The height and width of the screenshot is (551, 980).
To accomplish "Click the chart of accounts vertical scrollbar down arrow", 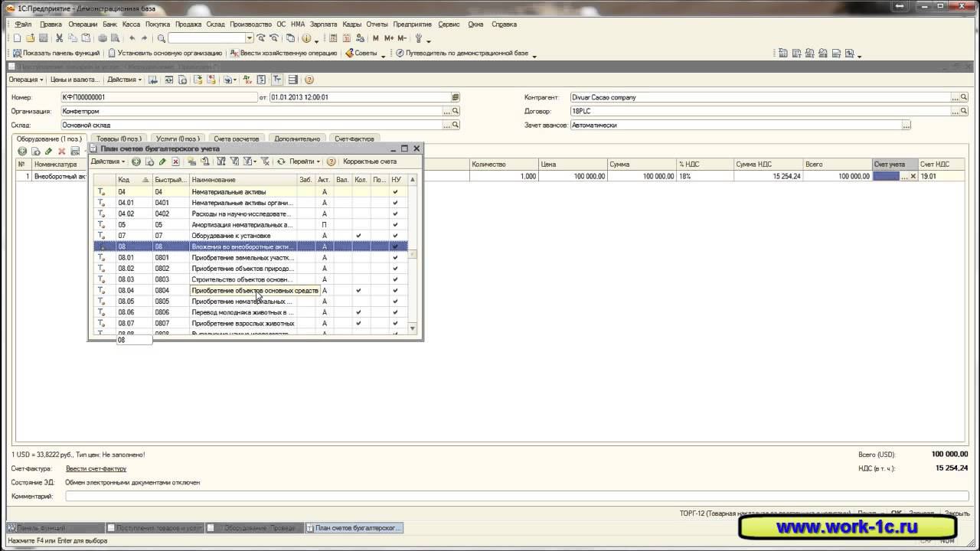I will pyautogui.click(x=413, y=328).
